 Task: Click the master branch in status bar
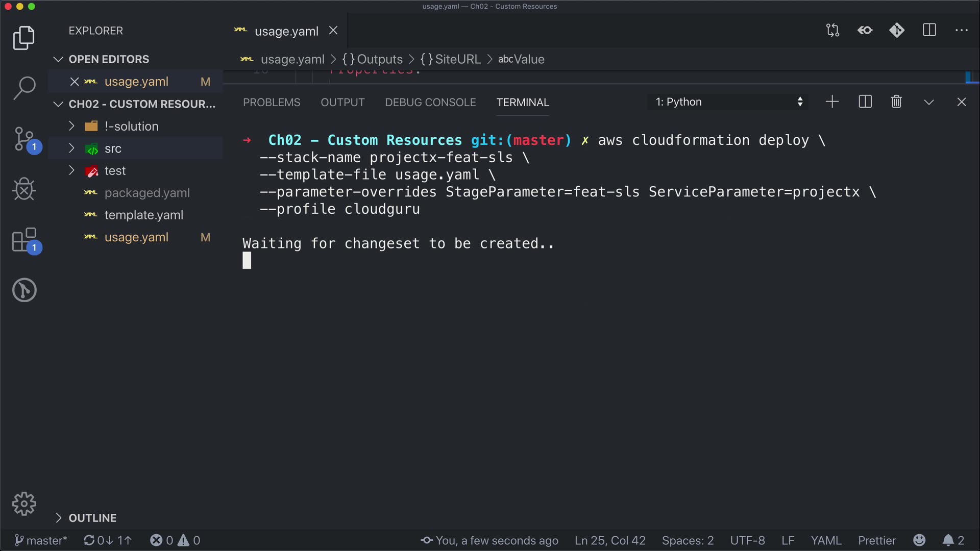[x=41, y=540]
